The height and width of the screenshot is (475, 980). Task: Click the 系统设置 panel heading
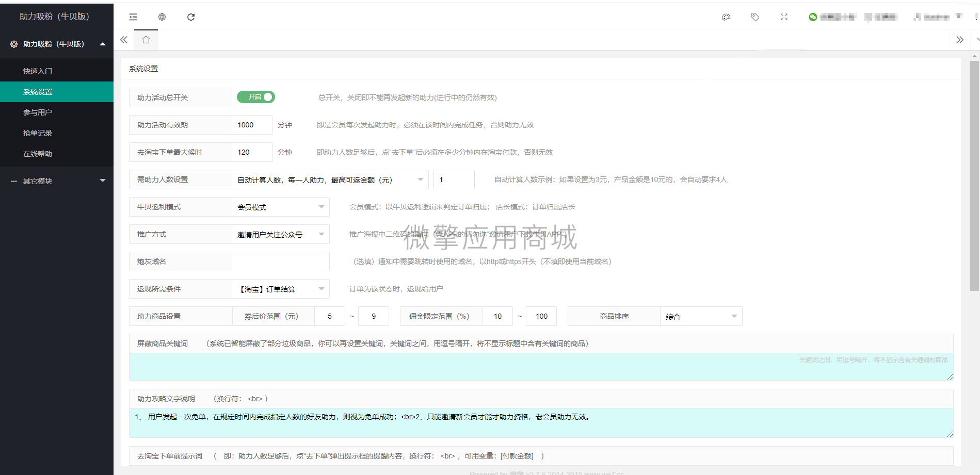(143, 69)
